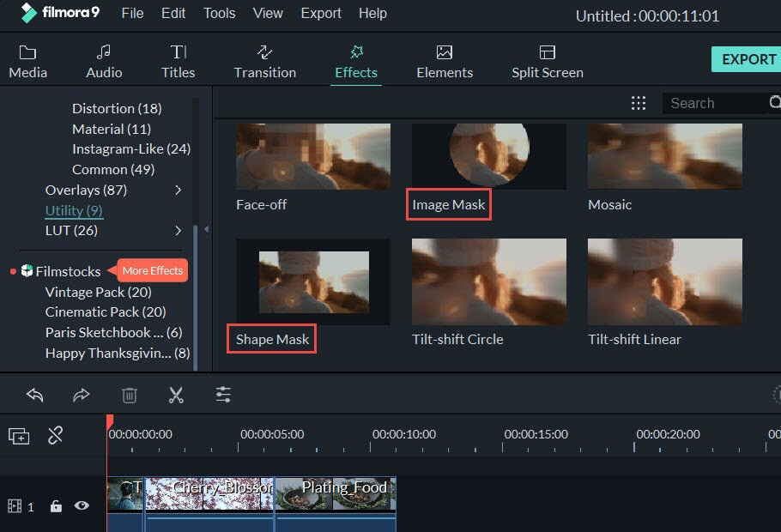781x532 pixels.
Task: Expand the Overlays category arrow
Action: (179, 190)
